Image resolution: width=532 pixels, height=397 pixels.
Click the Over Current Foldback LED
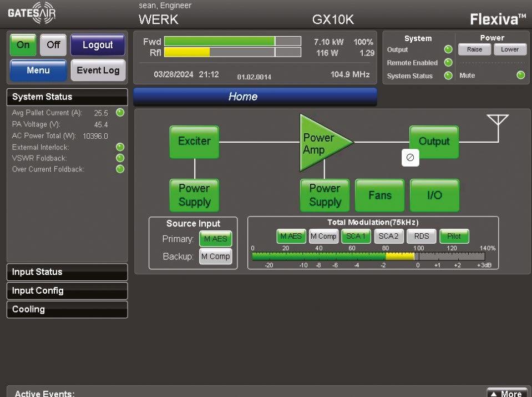tap(120, 169)
